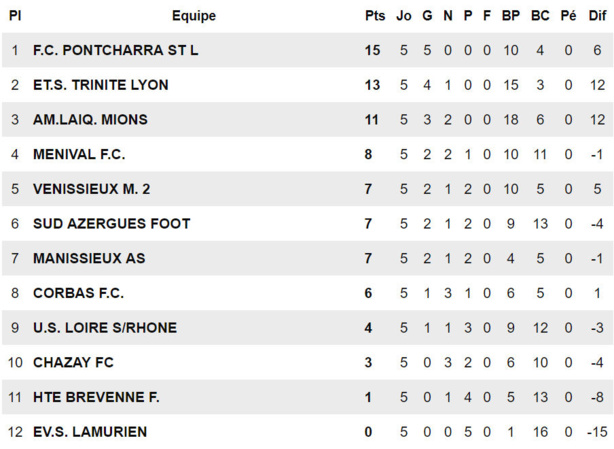
Task: Select the SUD AZERGUES FOOT team
Action: click(111, 224)
